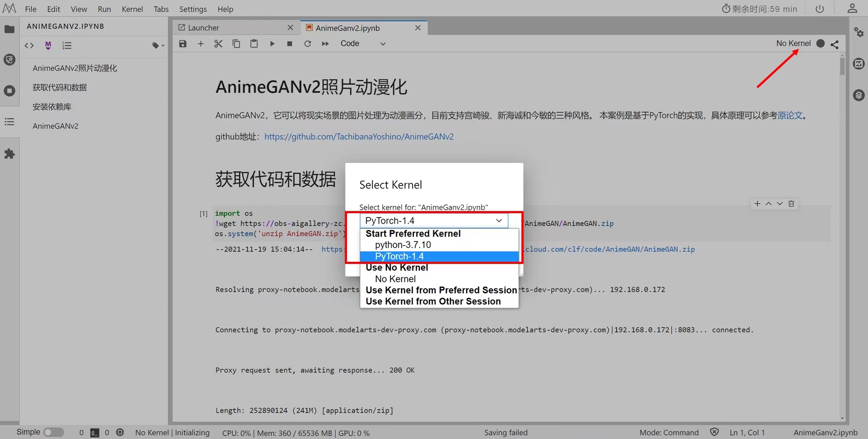Open the extension manager
The height and width of the screenshot is (439, 868).
tap(10, 153)
